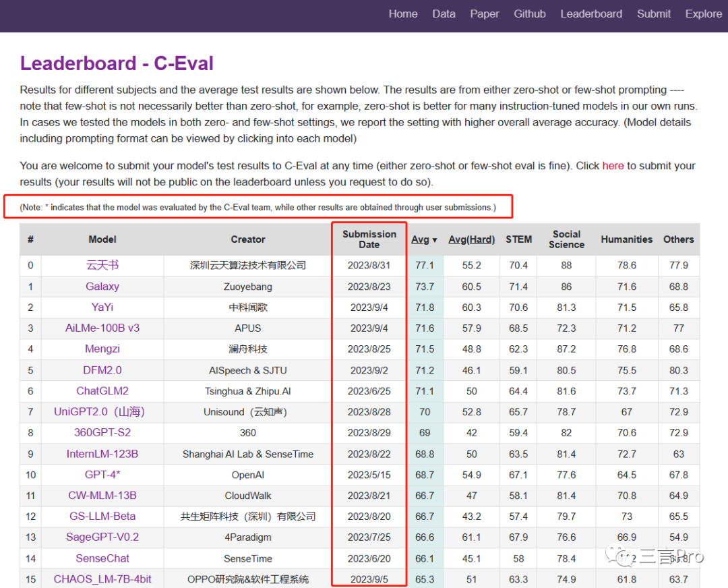Open the 云天书 model details

pos(102,266)
